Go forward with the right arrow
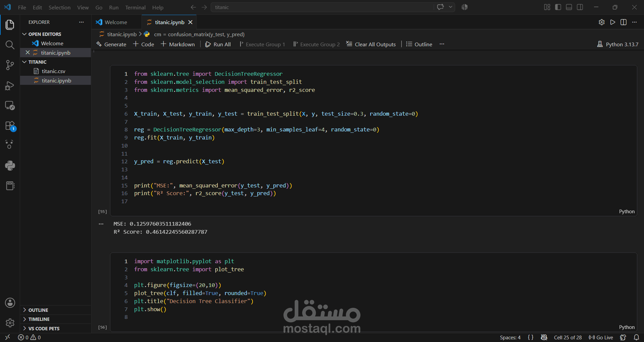Image resolution: width=644 pixels, height=342 pixels. pyautogui.click(x=204, y=7)
